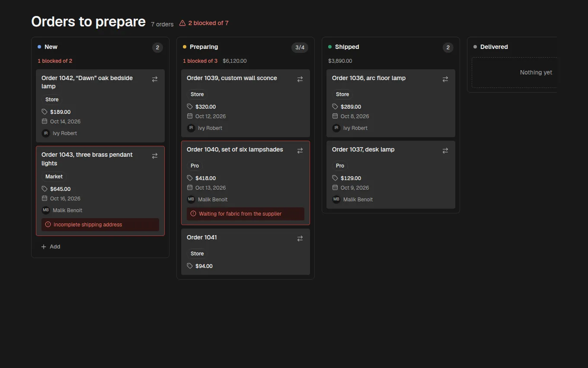Click Waiting for fabric from the supplier alert
Screen dimensions: 588x368
pos(246,214)
